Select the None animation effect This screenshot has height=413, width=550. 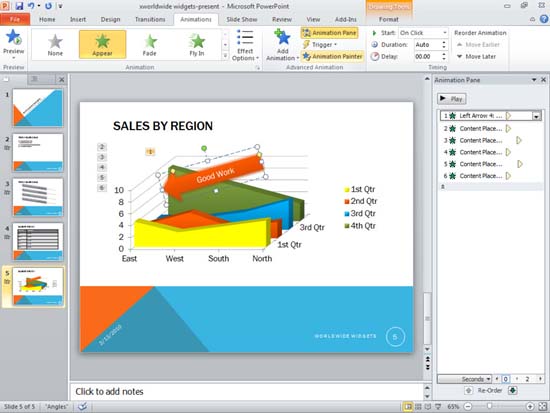pos(55,45)
